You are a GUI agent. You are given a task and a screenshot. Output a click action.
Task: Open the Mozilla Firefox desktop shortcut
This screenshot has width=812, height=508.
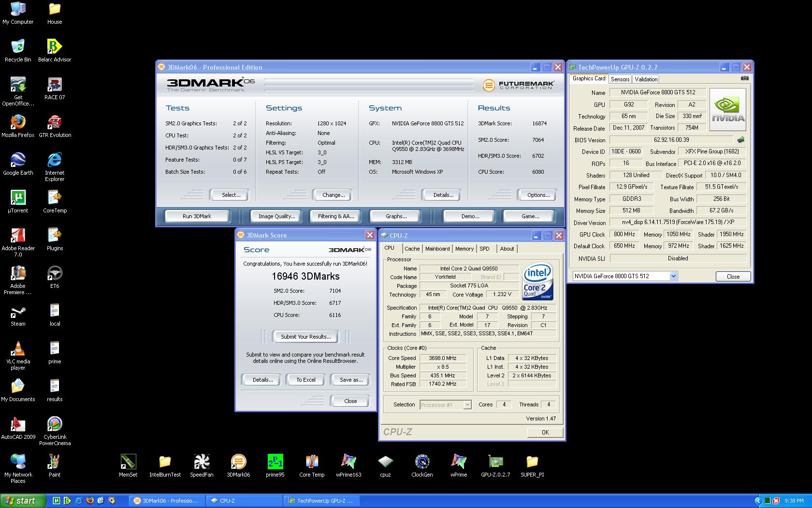coord(18,126)
